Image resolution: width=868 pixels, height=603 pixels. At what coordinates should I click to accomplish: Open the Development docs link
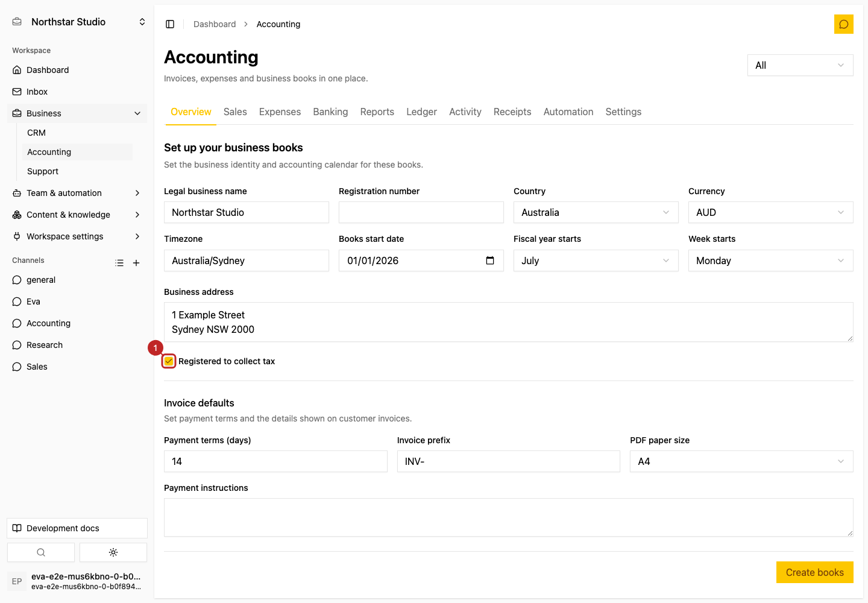coord(77,528)
